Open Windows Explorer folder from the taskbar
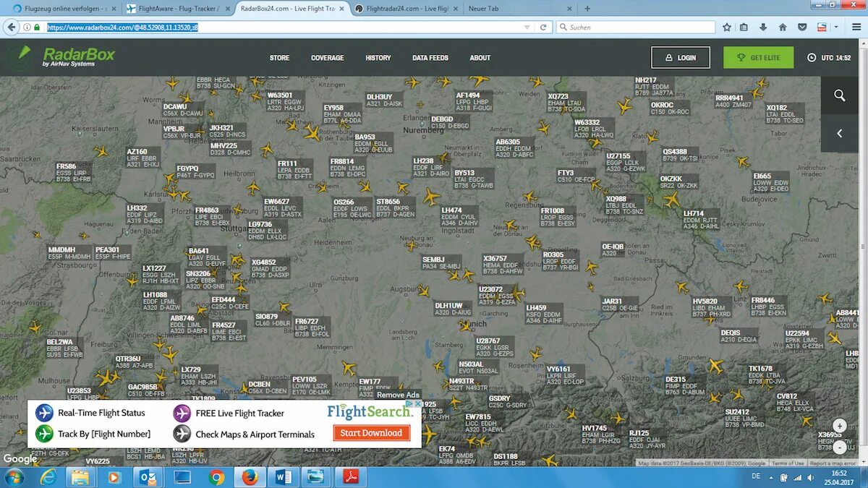868x488 pixels. tap(82, 477)
